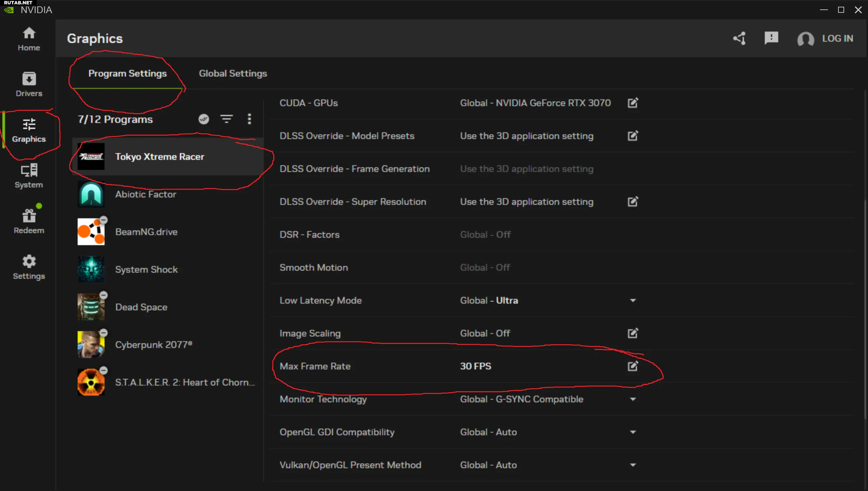Select Abiotic Factor program
This screenshot has height=491, width=868.
pyautogui.click(x=168, y=194)
